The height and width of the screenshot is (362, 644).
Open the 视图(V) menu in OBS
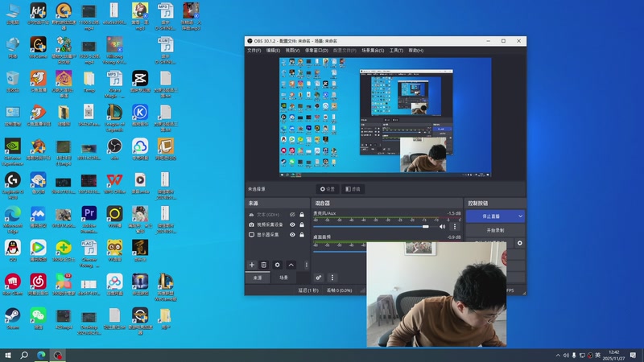click(292, 51)
